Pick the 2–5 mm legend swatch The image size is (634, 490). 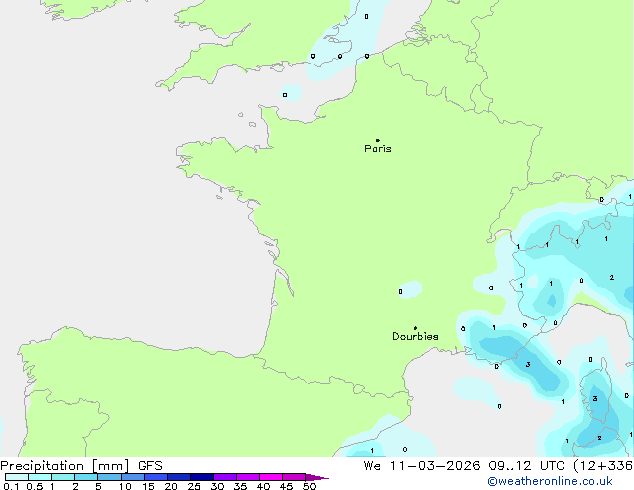(86, 477)
